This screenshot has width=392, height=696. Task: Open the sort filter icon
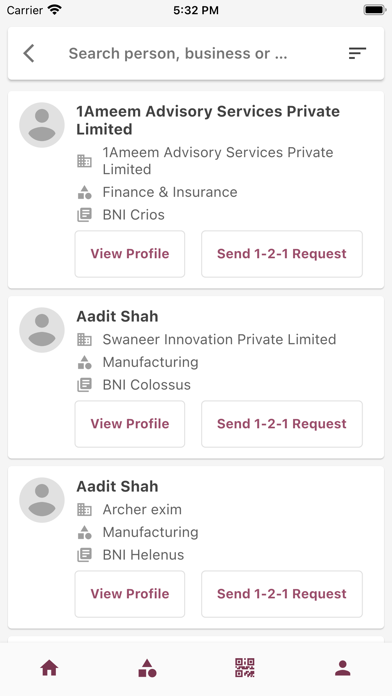(x=357, y=54)
